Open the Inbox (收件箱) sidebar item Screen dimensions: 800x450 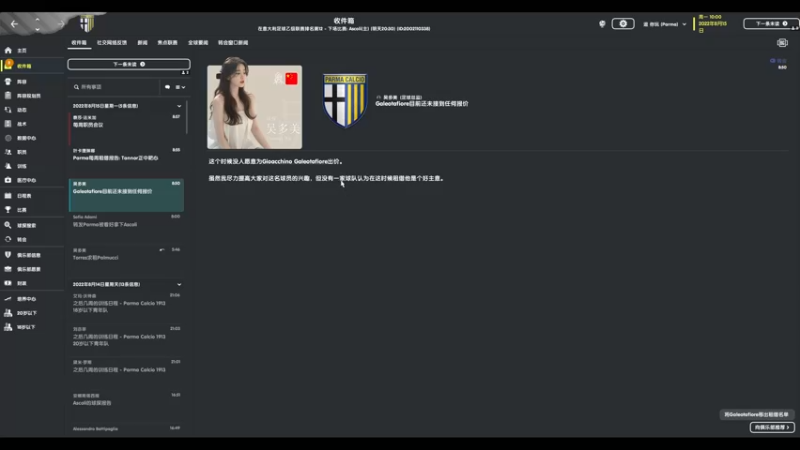tap(32, 66)
